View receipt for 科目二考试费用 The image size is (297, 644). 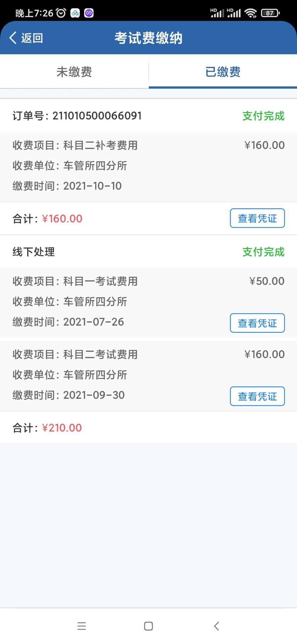point(257,396)
